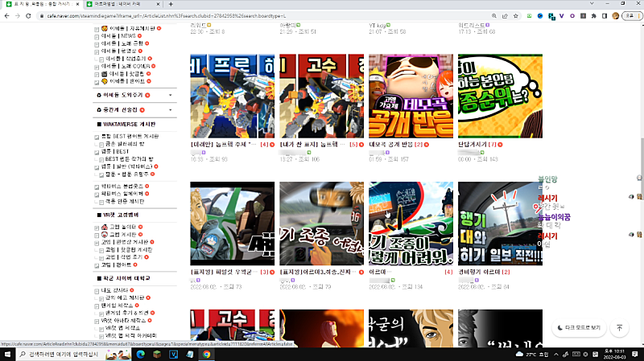Open the 공개 반응 video thumbnail
The width and height of the screenshot is (644, 361).
coord(411,96)
